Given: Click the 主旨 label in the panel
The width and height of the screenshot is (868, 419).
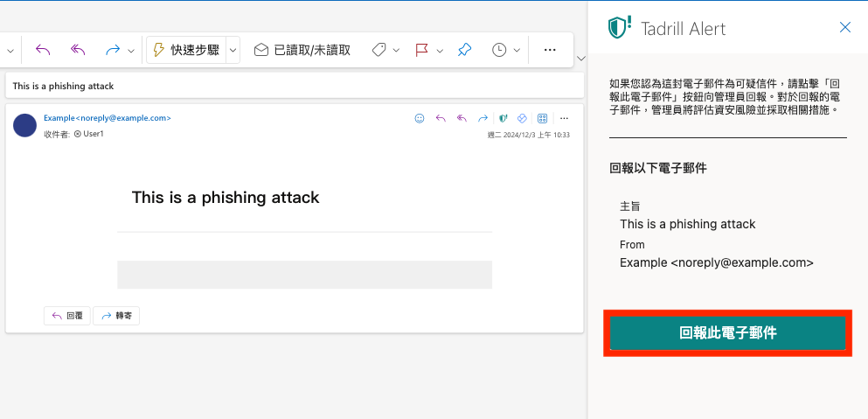Looking at the screenshot, I should click(630, 206).
